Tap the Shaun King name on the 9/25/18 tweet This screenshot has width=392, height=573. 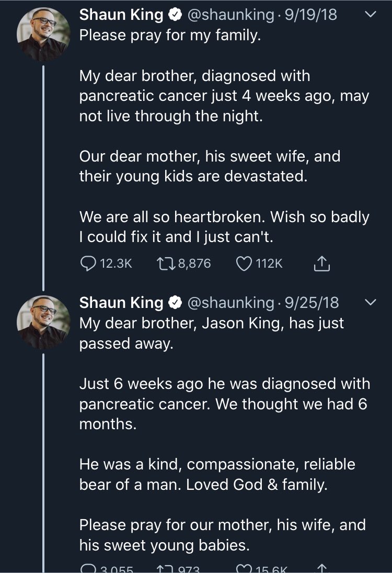click(x=121, y=303)
